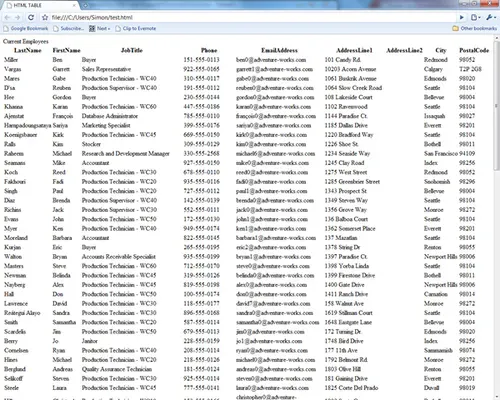Click the JobTitle column header

pyautogui.click(x=132, y=50)
